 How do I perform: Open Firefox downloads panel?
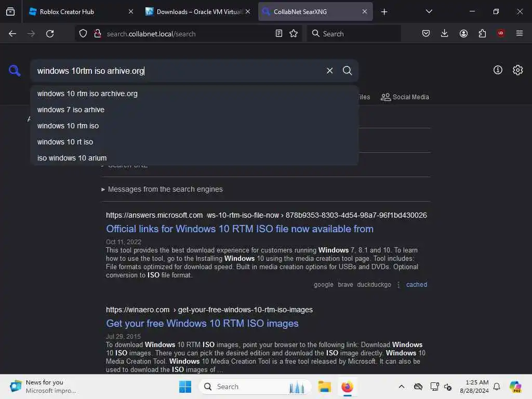pyautogui.click(x=445, y=33)
